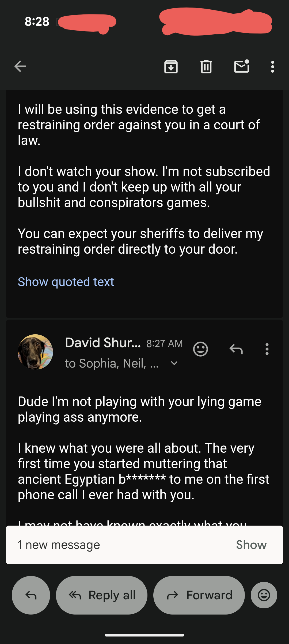The height and width of the screenshot is (644, 289).
Task: Mark the conversation as unread
Action: tap(242, 66)
